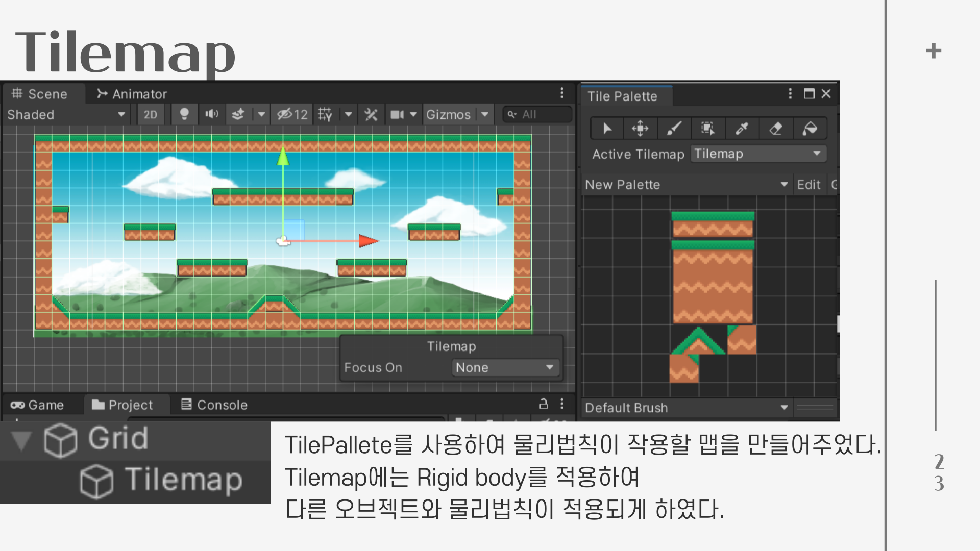Toggle hidden objects visibility showing 12
Viewport: 980px width, 551px height.
(292, 114)
